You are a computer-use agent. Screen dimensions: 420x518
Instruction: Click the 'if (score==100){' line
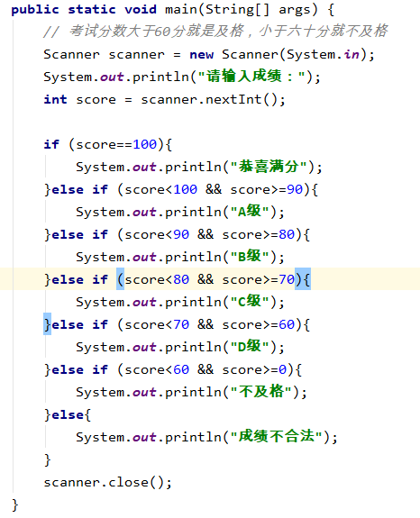pos(108,144)
